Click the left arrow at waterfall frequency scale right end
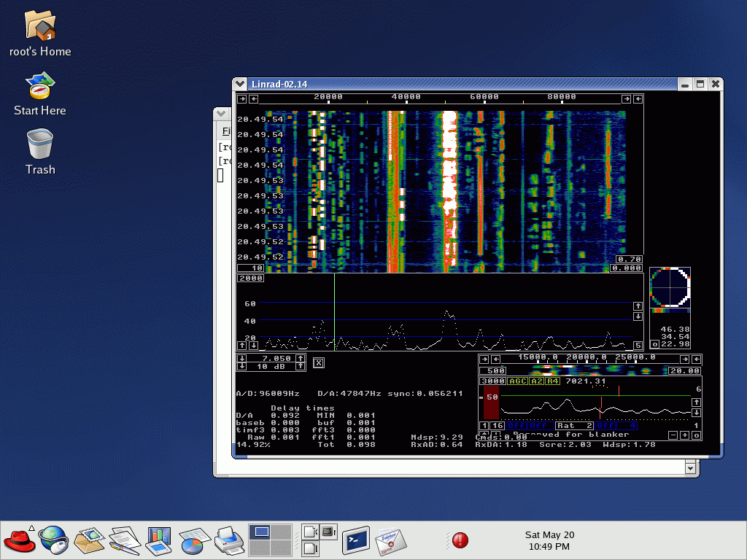 638,98
